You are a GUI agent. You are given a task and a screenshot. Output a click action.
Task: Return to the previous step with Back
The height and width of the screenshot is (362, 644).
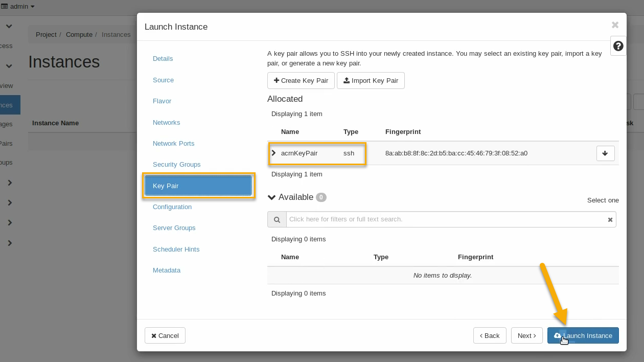pos(490,335)
